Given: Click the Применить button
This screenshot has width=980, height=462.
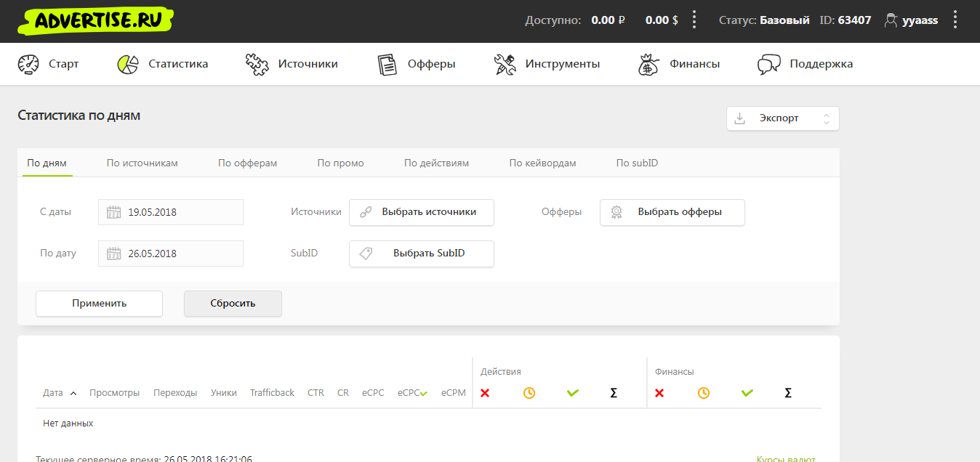Looking at the screenshot, I should click(x=100, y=303).
